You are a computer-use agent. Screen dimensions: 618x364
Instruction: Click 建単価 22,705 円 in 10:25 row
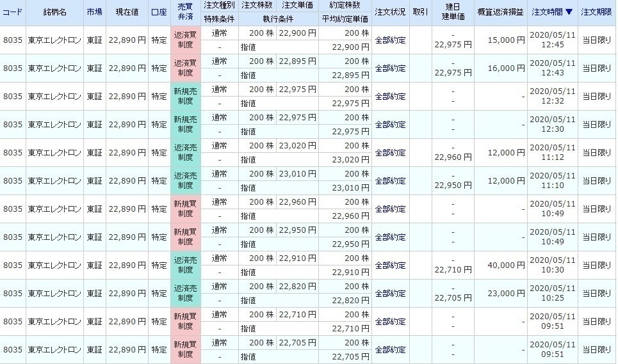point(453,298)
